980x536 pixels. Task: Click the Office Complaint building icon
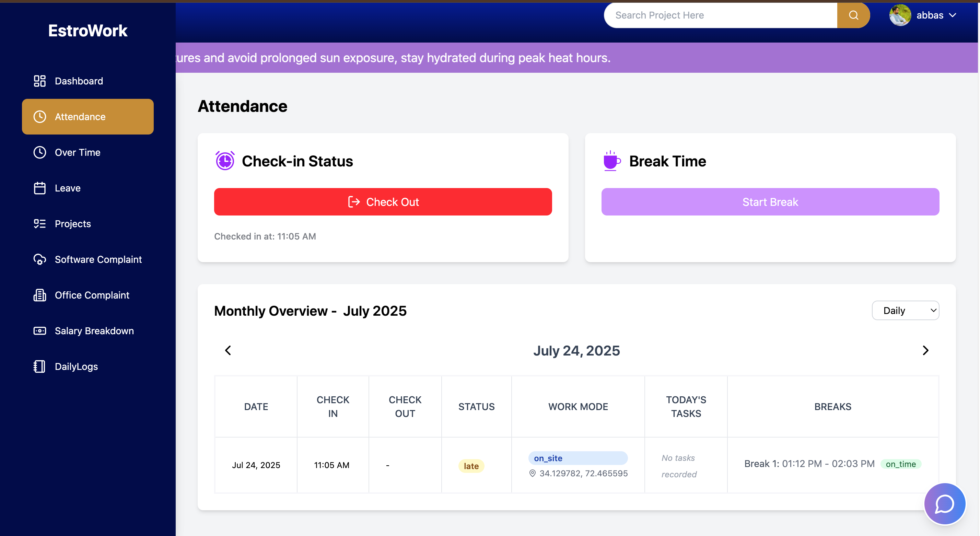[x=39, y=295]
